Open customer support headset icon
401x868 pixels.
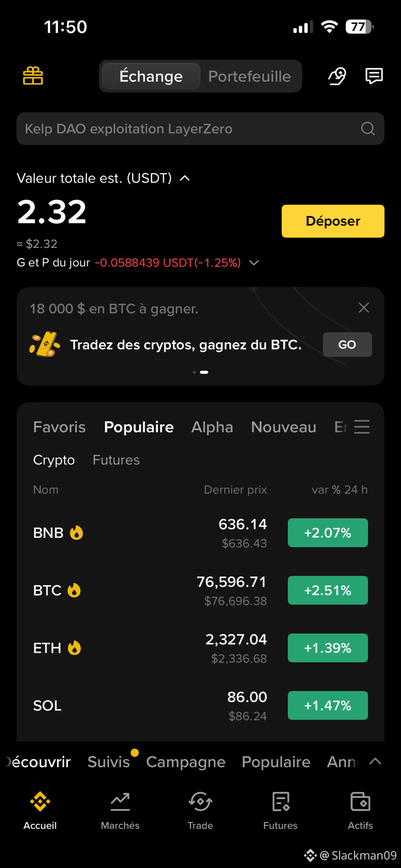[337, 76]
